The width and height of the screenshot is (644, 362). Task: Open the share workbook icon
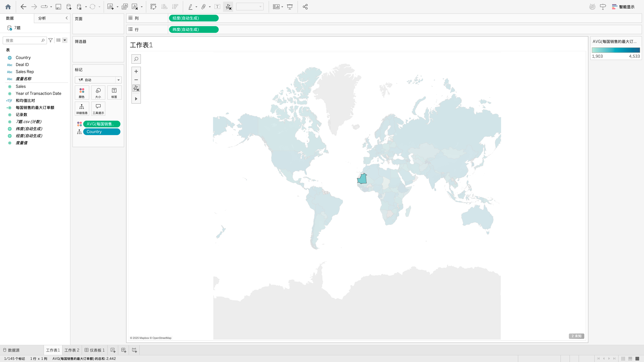305,7
